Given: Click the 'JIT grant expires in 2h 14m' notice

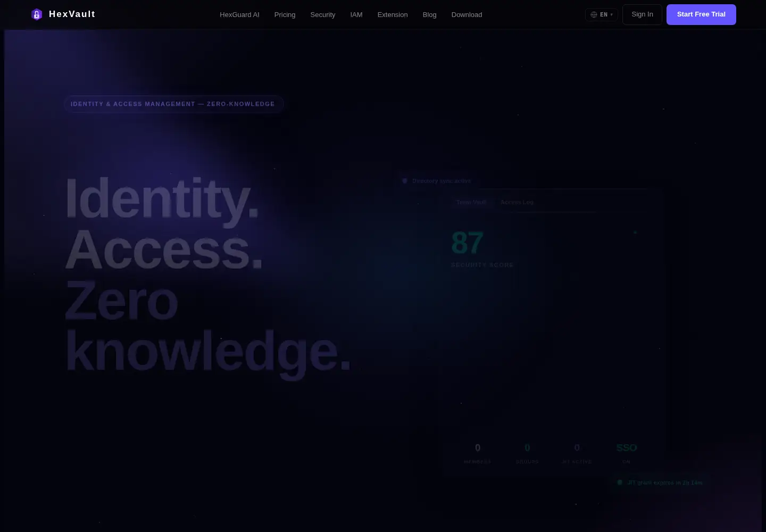Looking at the screenshot, I should (660, 483).
